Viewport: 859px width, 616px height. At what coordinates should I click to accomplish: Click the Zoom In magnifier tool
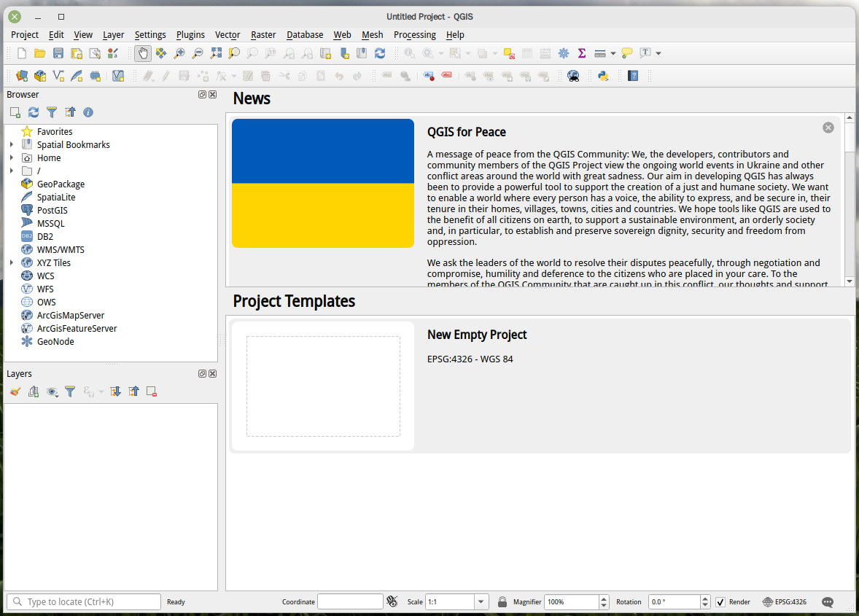pyautogui.click(x=179, y=53)
